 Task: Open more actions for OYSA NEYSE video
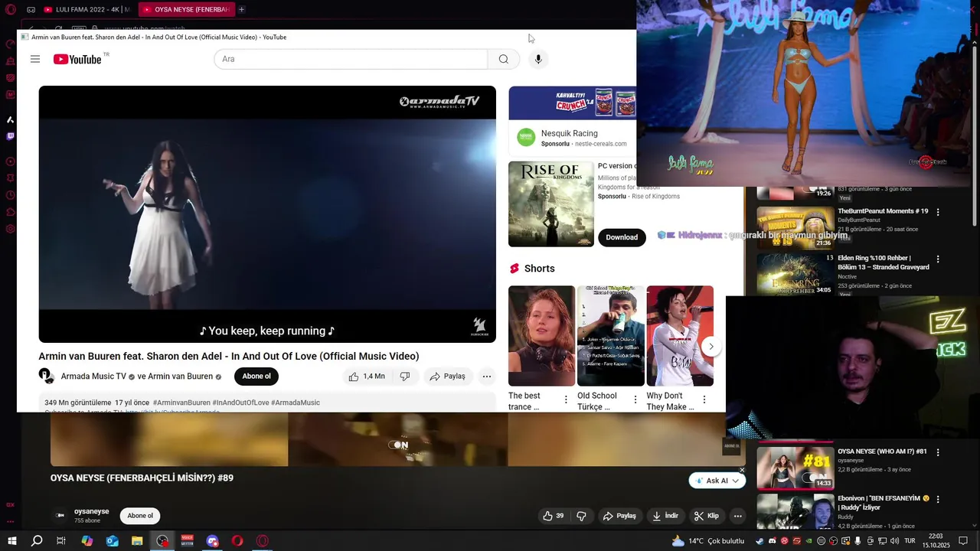click(x=737, y=516)
